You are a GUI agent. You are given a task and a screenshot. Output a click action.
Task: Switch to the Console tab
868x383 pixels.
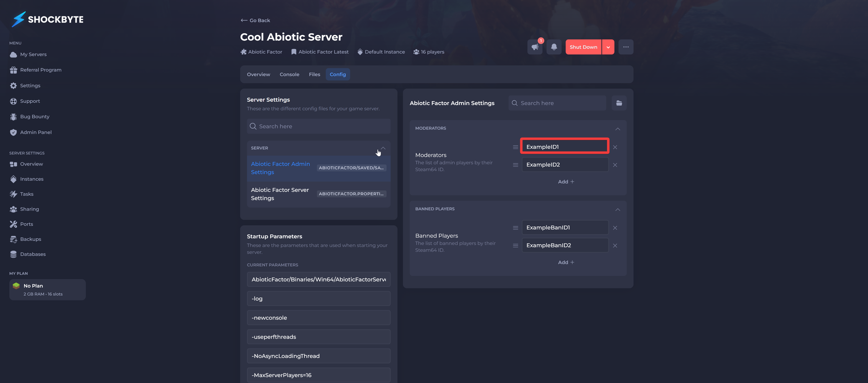click(289, 75)
